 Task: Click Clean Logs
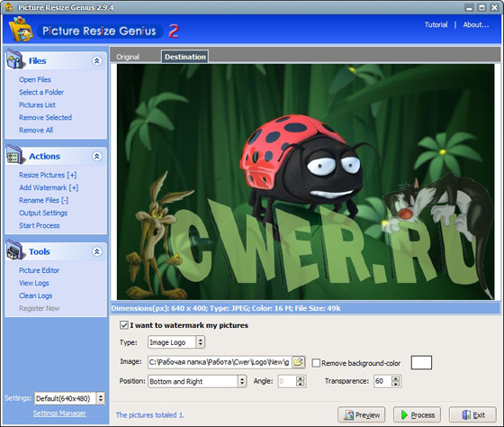click(x=35, y=295)
